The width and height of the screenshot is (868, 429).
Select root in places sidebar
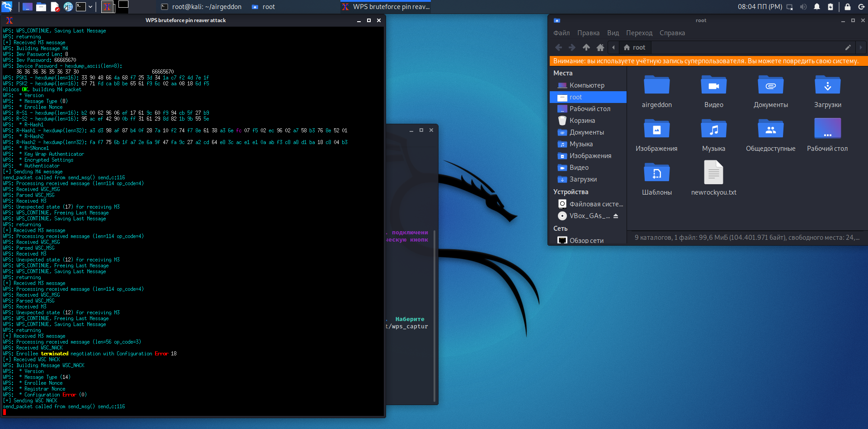click(x=588, y=97)
